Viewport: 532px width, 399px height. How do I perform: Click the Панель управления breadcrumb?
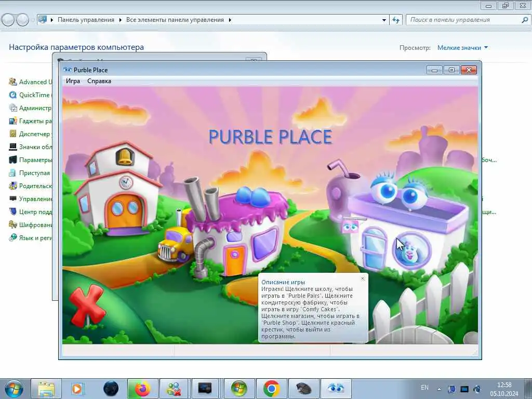(x=86, y=20)
